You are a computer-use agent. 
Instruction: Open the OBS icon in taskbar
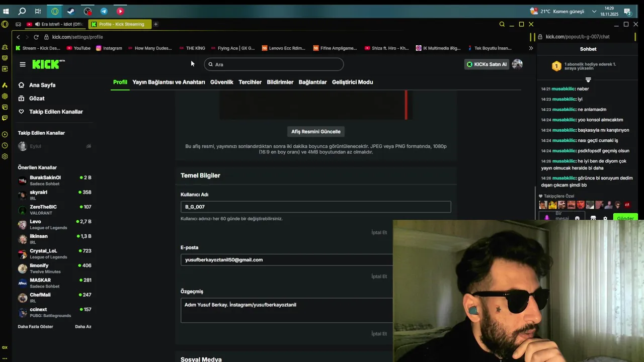click(88, 11)
